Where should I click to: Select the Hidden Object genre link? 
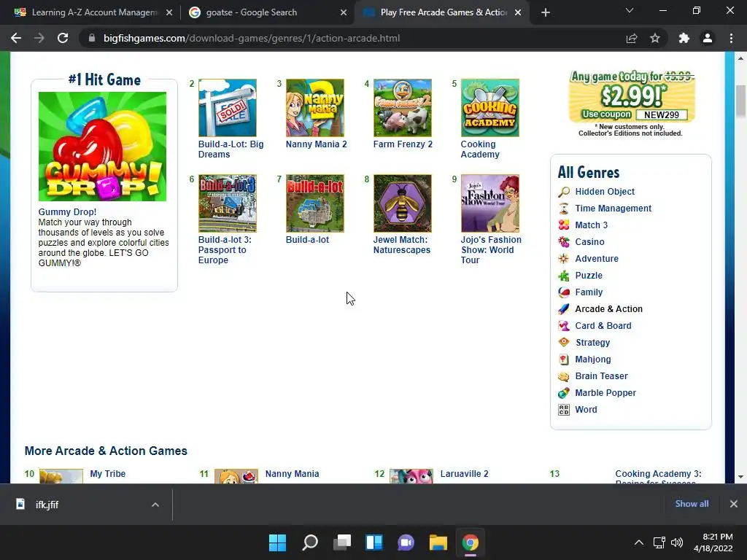[x=605, y=192]
